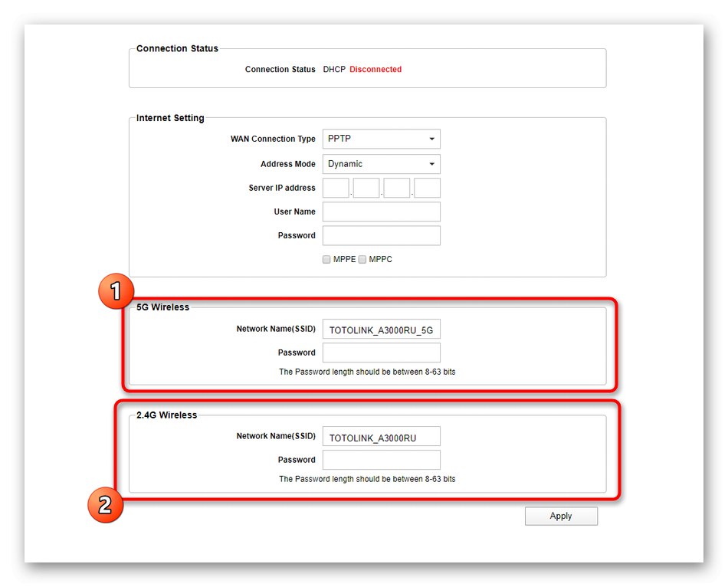Click the 2.4G password length hint text
The image size is (728, 587).
coord(367,479)
